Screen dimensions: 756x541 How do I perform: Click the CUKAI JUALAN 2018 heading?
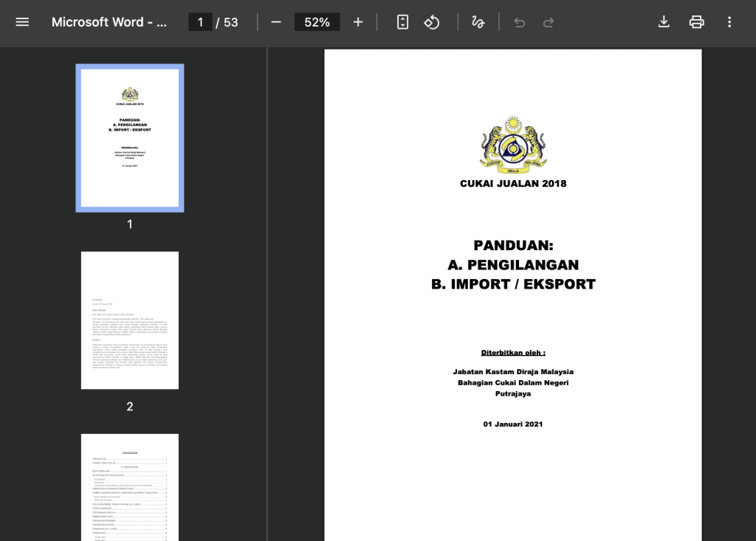click(513, 184)
